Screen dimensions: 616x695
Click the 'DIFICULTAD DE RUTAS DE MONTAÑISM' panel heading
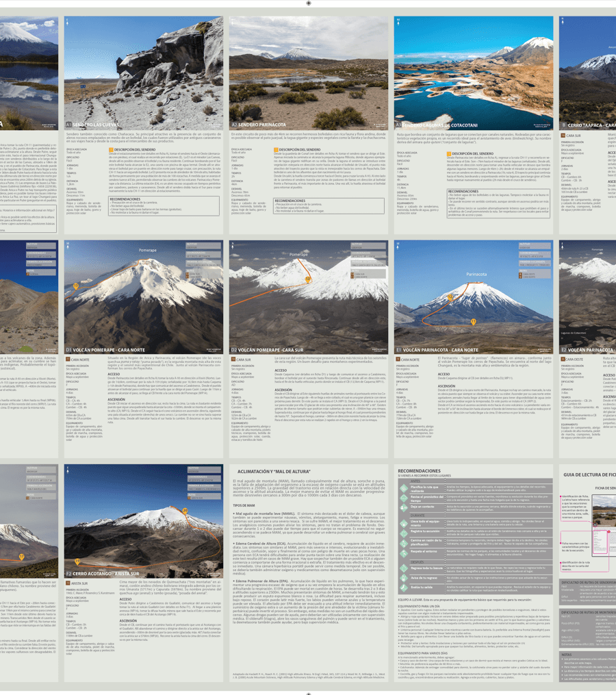pos(589,613)
